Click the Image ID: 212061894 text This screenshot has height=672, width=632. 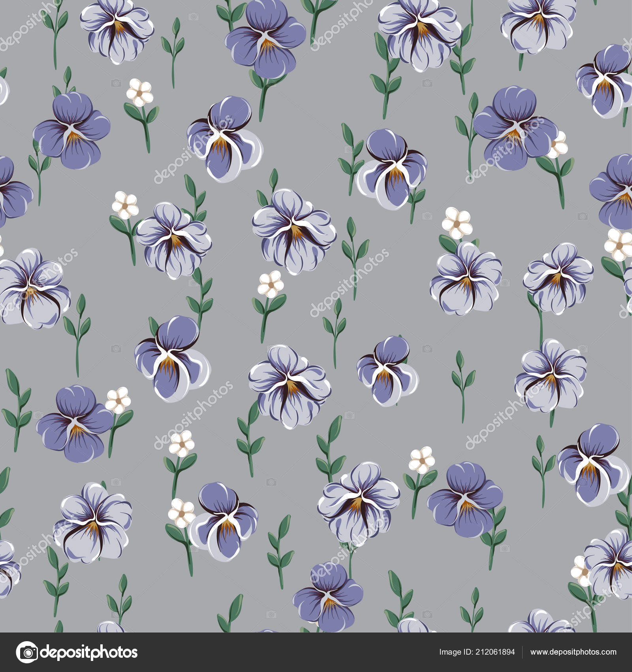tap(477, 652)
